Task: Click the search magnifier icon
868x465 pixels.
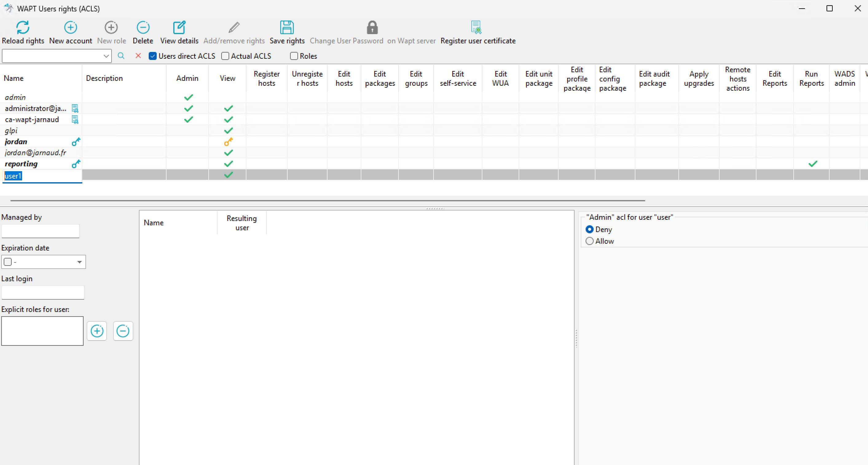Action: coord(121,56)
